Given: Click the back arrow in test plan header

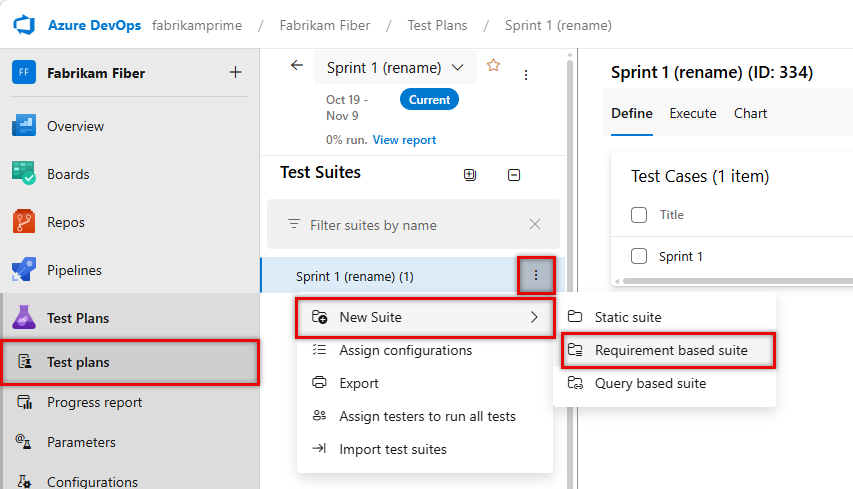Looking at the screenshot, I should click(296, 65).
